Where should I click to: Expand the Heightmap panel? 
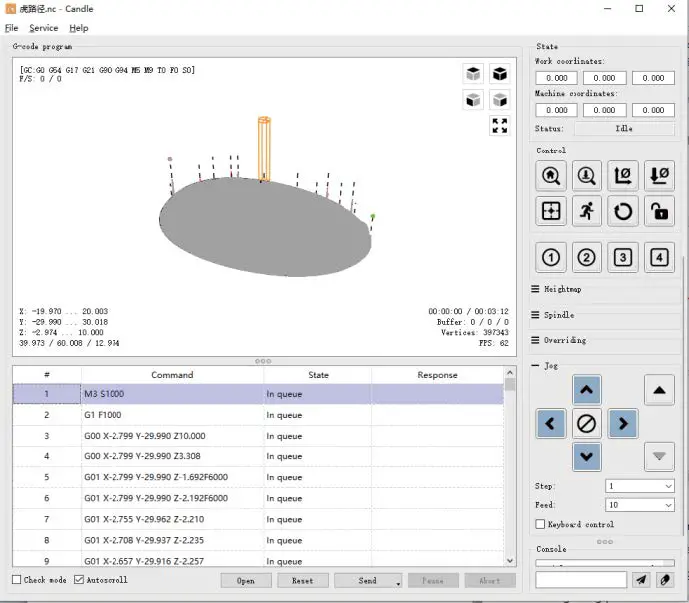(x=561, y=289)
